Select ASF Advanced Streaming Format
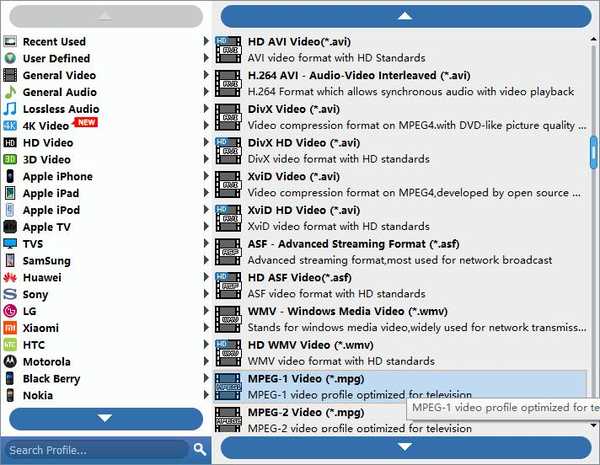Screen dimensions: 600x465 coord(400,251)
